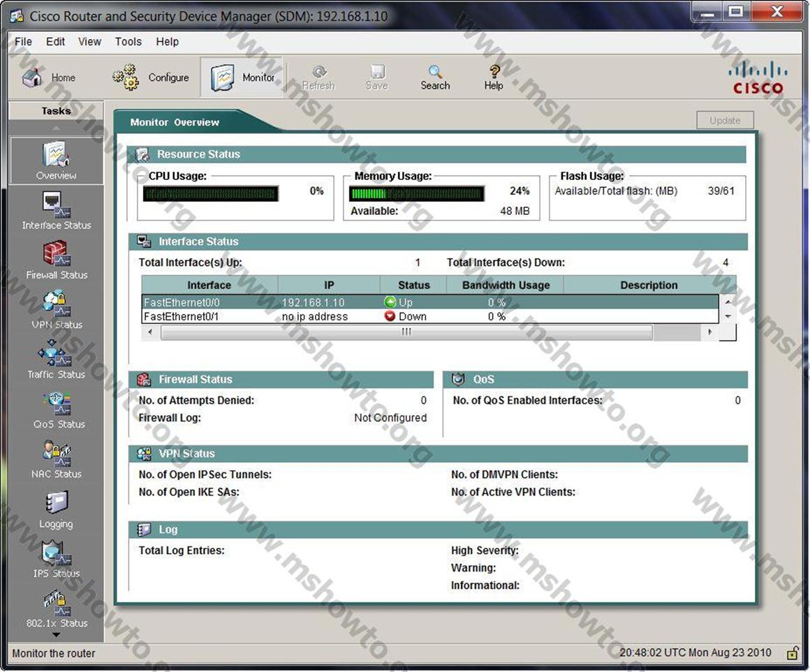Viewport: 810px width, 672px height.
Task: Click the Log section header icon
Action: pyautogui.click(x=144, y=530)
